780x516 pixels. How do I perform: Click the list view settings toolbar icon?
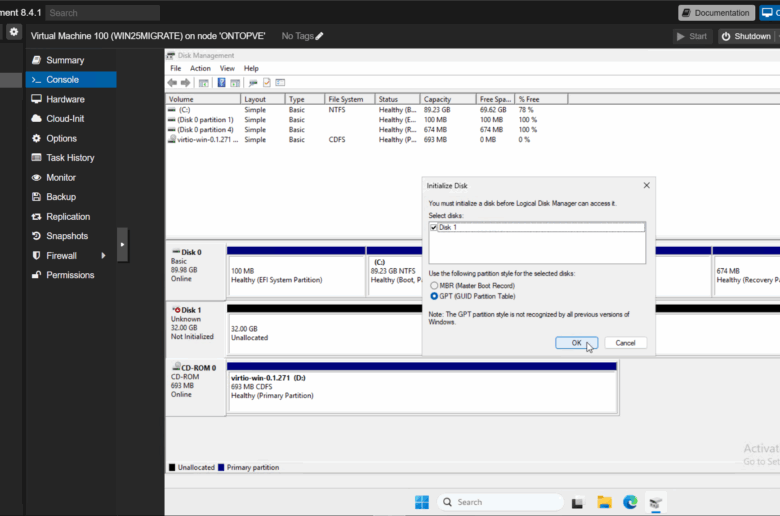click(x=280, y=83)
